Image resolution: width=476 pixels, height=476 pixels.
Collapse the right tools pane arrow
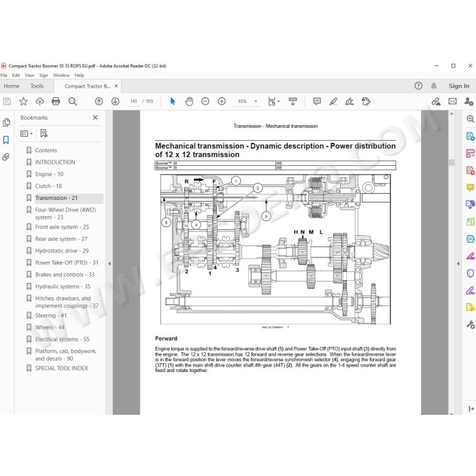point(458,264)
